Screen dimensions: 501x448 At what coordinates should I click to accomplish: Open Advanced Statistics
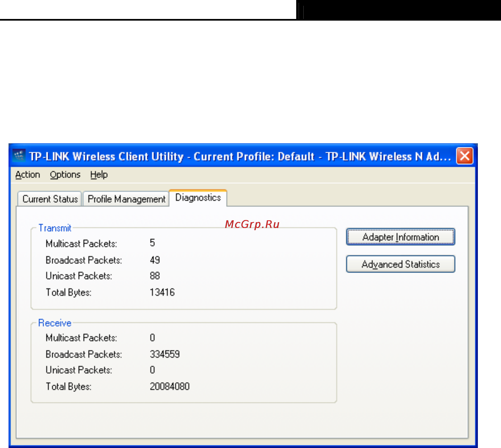(401, 264)
